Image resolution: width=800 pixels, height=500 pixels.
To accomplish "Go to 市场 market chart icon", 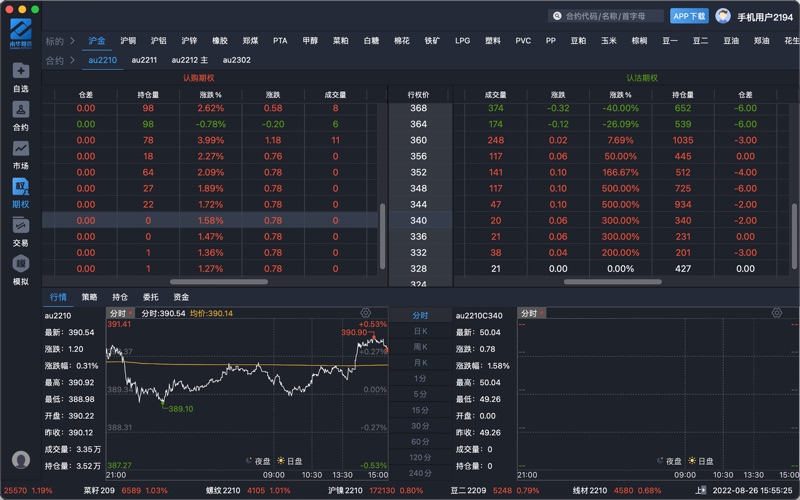I will (x=20, y=153).
